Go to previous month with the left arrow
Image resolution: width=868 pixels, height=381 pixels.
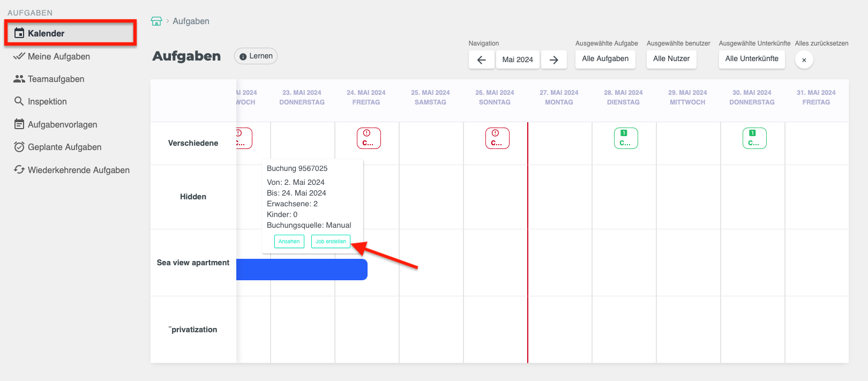481,59
